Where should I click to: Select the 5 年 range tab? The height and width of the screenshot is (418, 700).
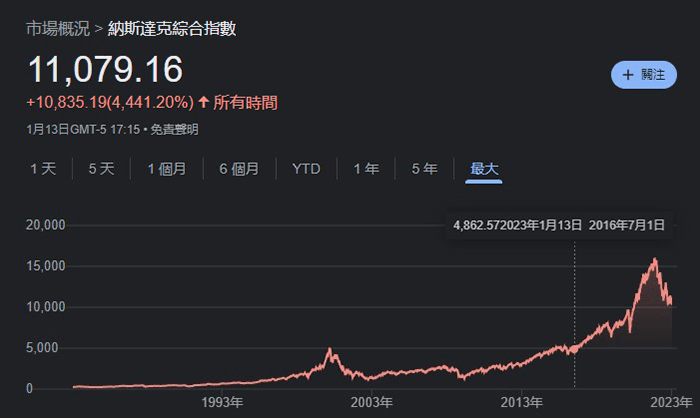pos(424,169)
